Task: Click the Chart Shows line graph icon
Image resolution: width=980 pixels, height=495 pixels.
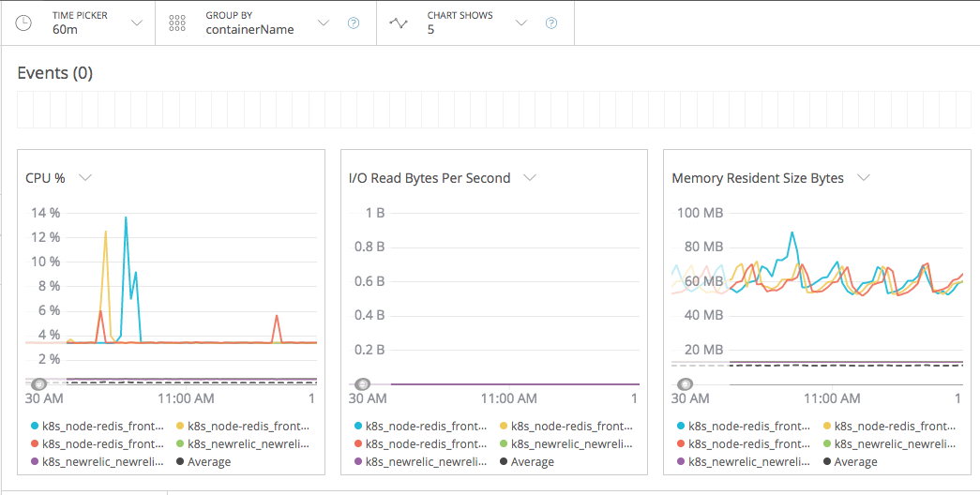Action: 399,23
